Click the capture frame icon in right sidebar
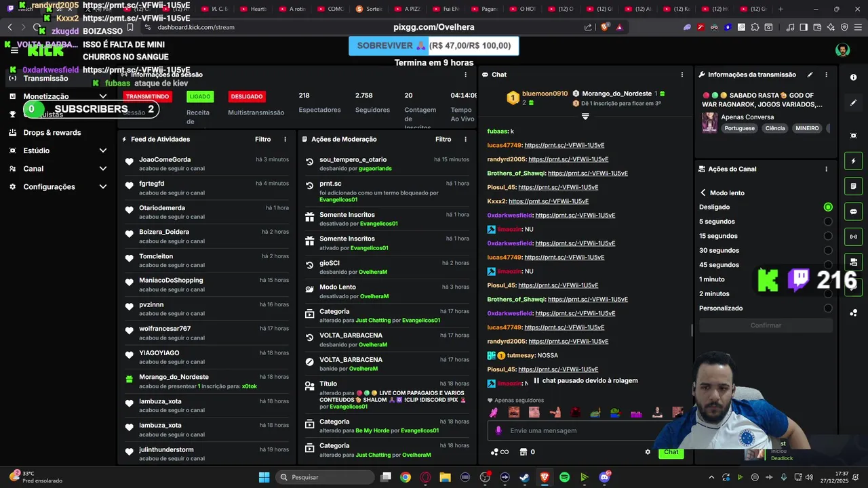The image size is (868, 488). 853,136
